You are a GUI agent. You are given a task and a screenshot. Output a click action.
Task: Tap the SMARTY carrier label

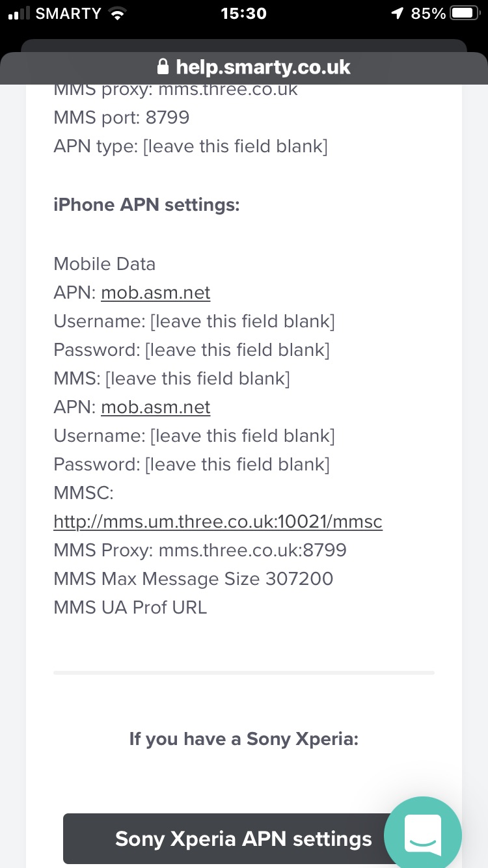click(x=68, y=14)
